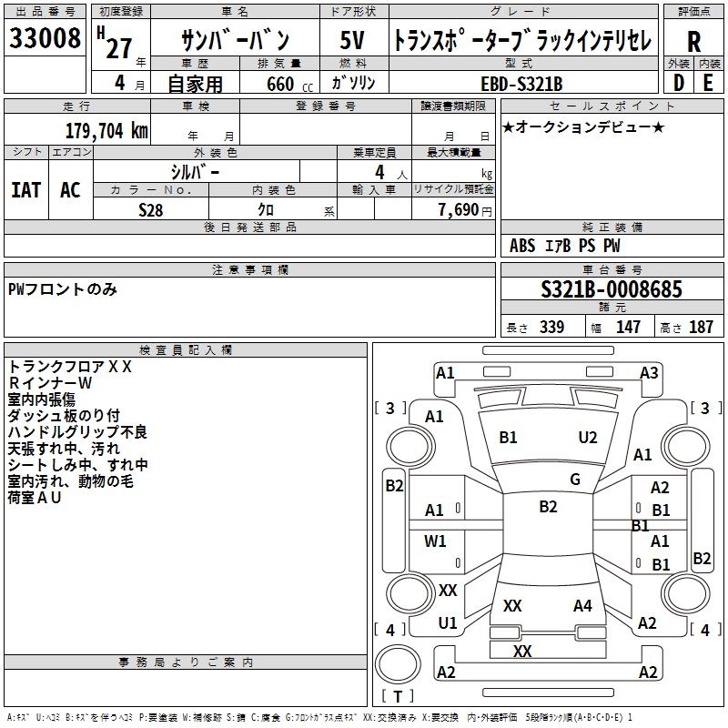This screenshot has width=728, height=728.
Task: Click the 検査員記入欄 header
Action: (x=186, y=350)
